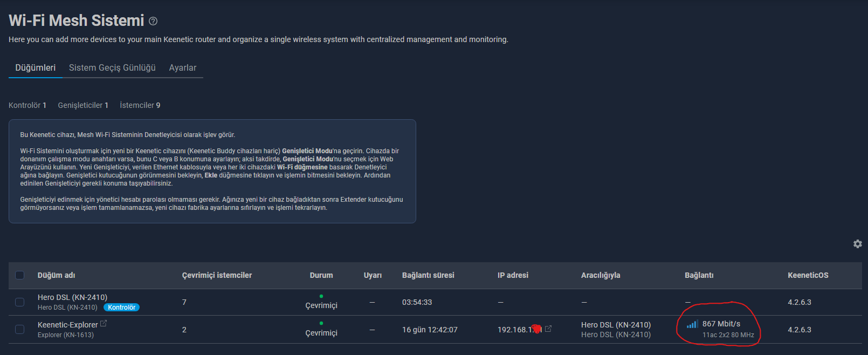868x355 pixels.
Task: Click online client count 7
Action: pos(184,302)
